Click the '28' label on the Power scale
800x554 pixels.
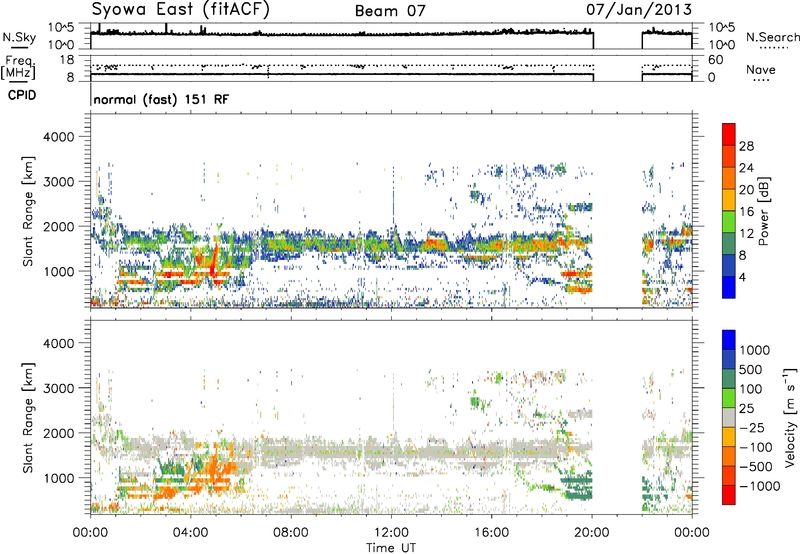click(x=746, y=146)
